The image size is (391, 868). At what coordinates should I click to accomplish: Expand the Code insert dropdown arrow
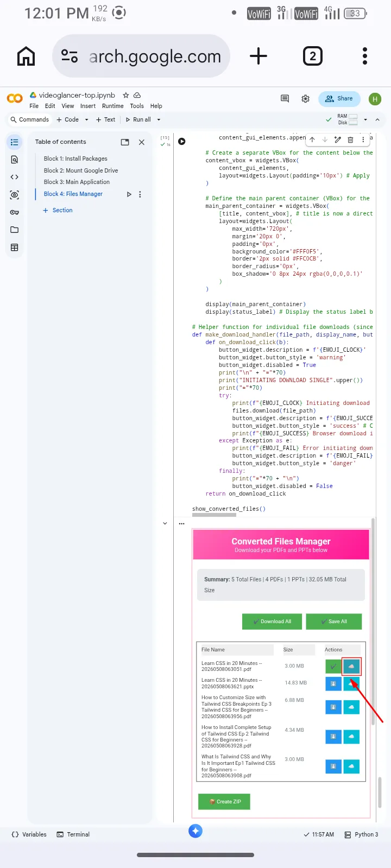tap(86, 119)
